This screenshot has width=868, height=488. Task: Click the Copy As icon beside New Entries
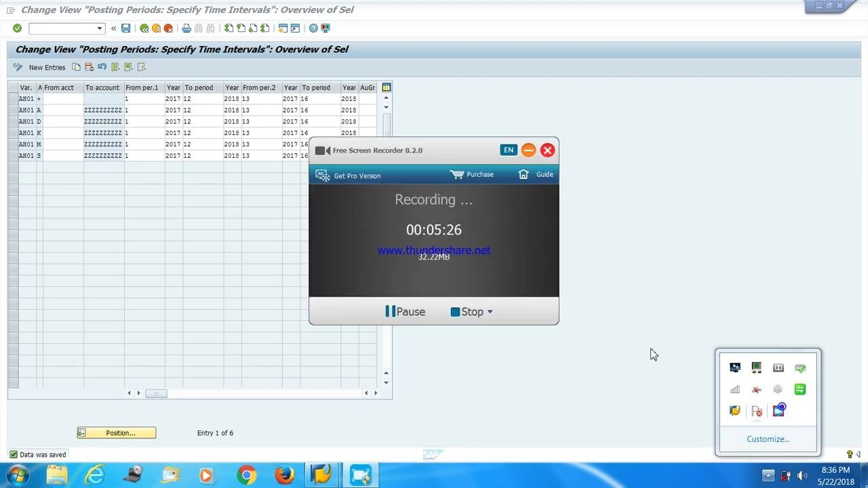tap(76, 67)
